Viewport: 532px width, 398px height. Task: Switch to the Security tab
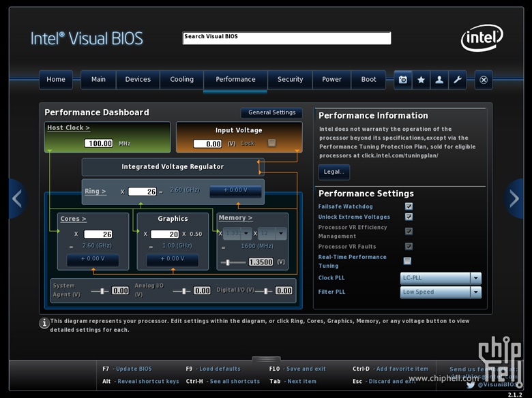(290, 80)
